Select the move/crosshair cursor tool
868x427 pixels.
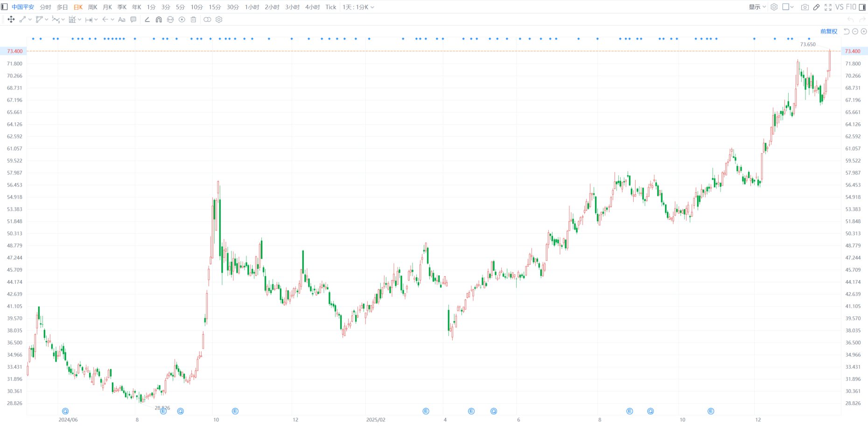(11, 20)
